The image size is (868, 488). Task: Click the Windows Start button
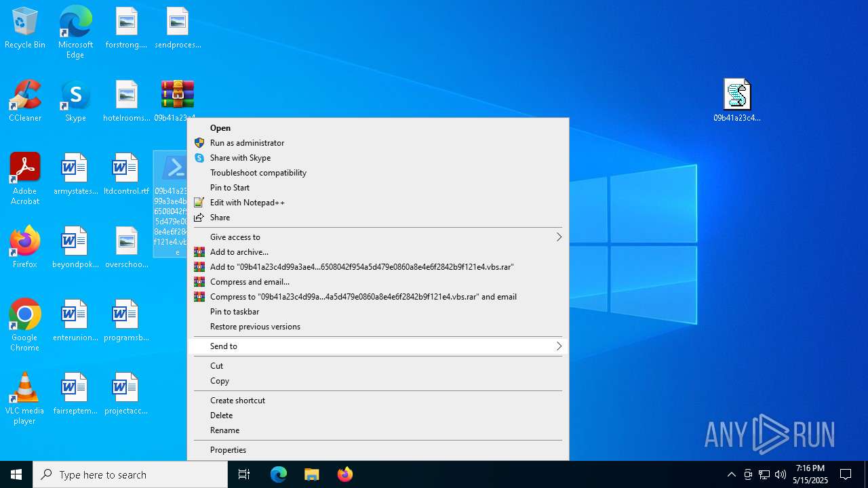tap(16, 474)
